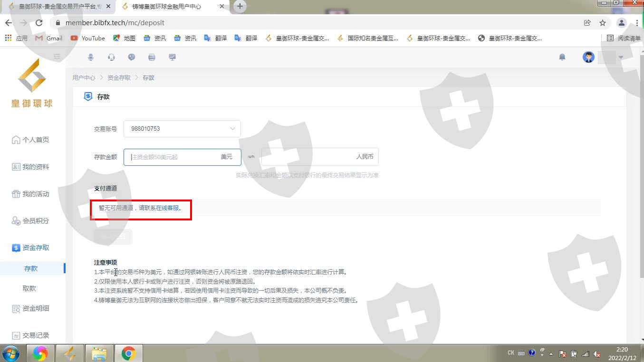This screenshot has width=644, height=362.
Task: Click the volume icon in system tray
Action: [597, 353]
